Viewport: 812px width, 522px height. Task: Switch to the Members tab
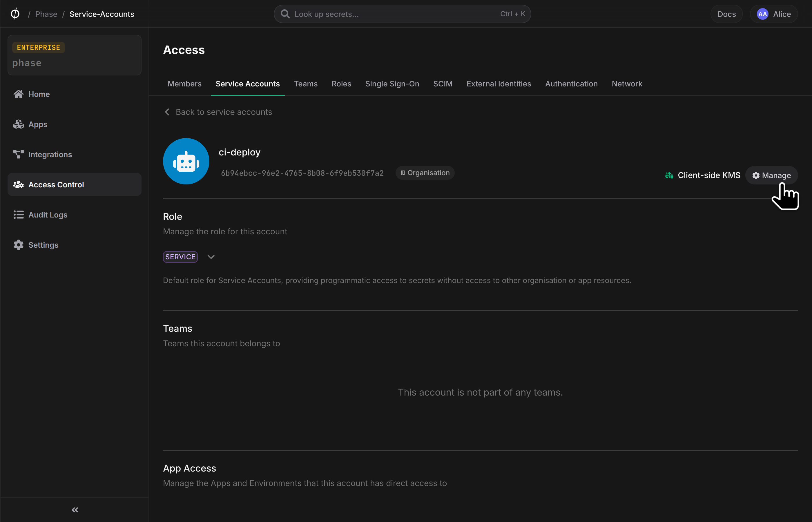tap(184, 84)
